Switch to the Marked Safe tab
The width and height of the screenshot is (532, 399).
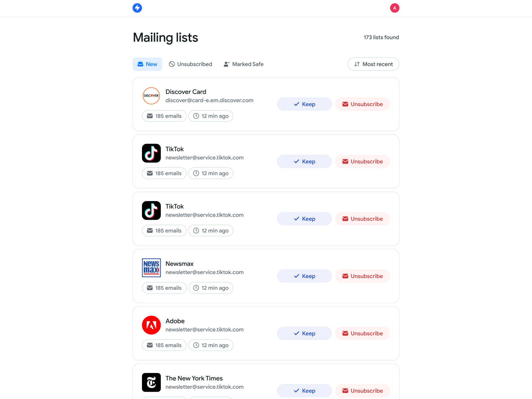point(244,64)
